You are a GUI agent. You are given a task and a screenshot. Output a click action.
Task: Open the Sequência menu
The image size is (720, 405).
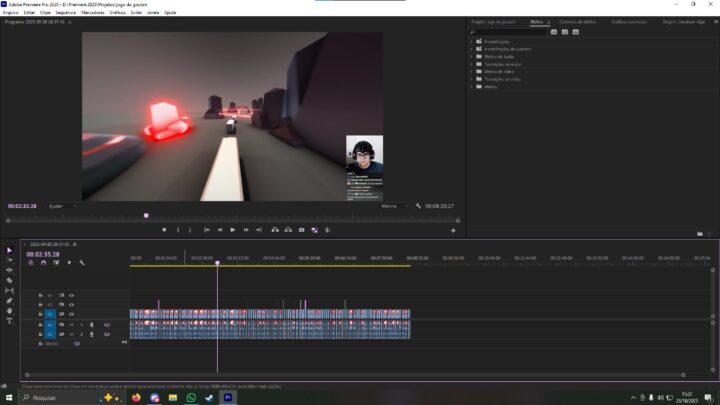coord(65,12)
